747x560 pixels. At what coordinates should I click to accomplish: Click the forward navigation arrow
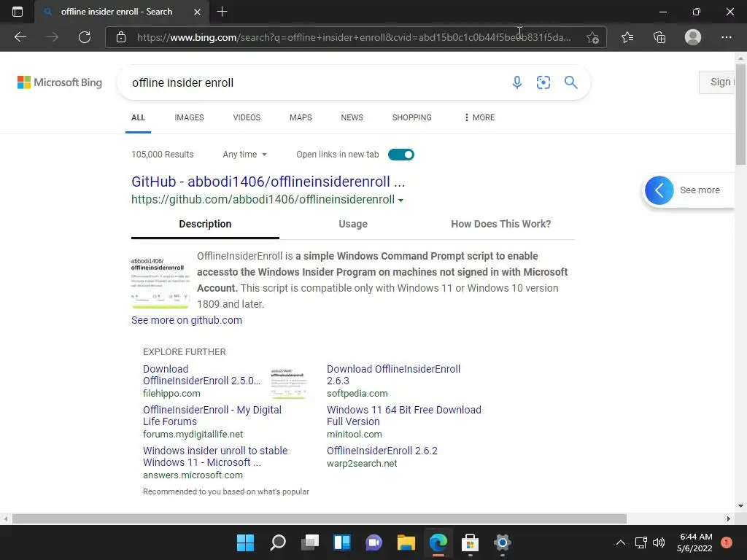(53, 37)
